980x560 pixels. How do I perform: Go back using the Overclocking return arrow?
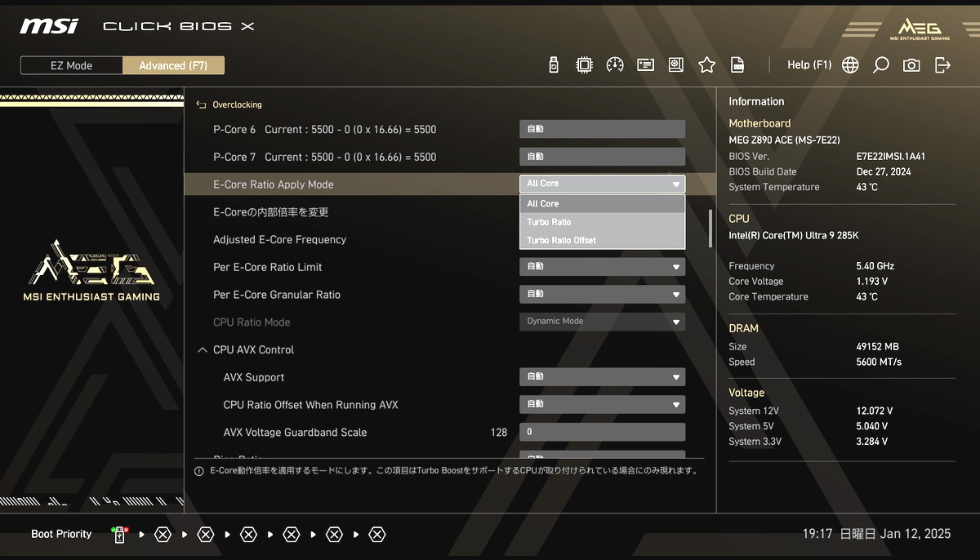tap(202, 104)
